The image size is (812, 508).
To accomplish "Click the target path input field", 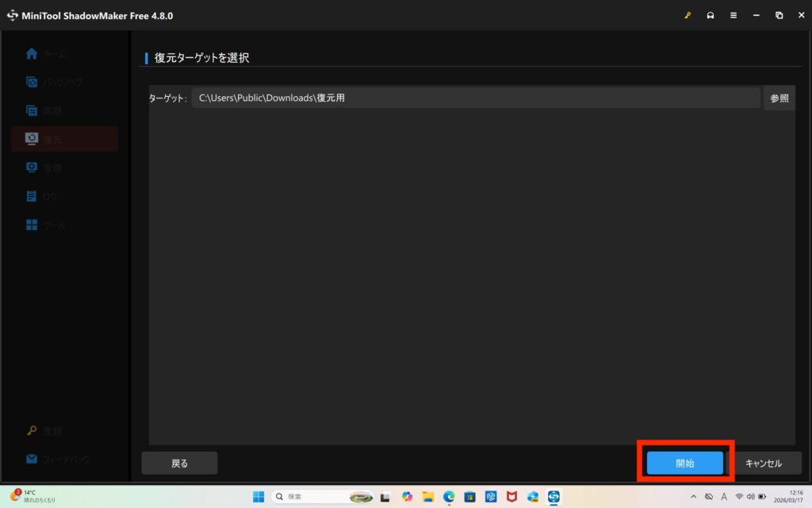I will click(x=476, y=98).
